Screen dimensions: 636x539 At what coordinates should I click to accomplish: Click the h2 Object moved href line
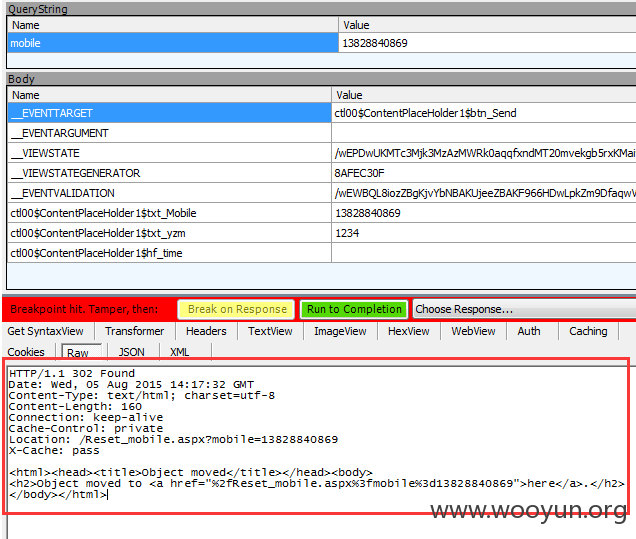(x=317, y=483)
